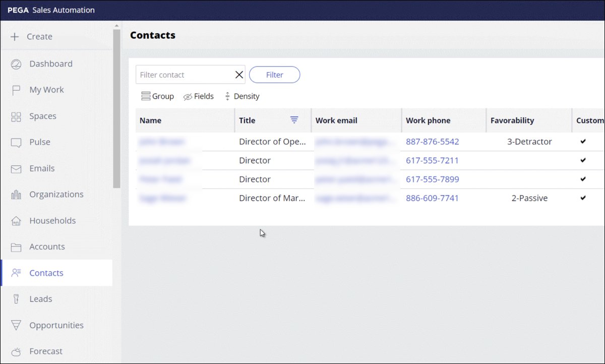Open the Dashboard gauge icon
This screenshot has width=605, height=364.
pyautogui.click(x=16, y=64)
